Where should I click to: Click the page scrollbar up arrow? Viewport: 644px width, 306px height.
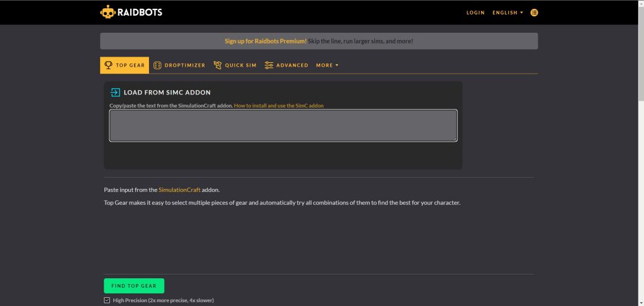point(640,3)
